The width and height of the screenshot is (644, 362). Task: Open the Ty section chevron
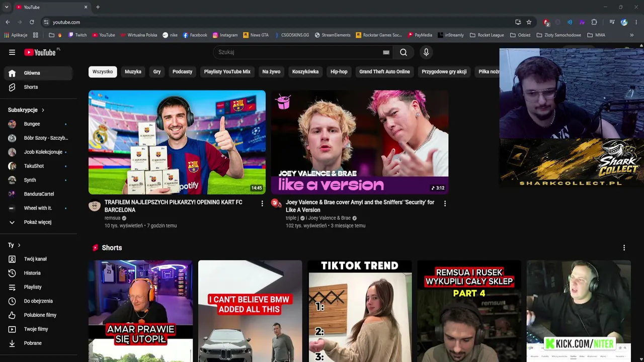(x=19, y=245)
